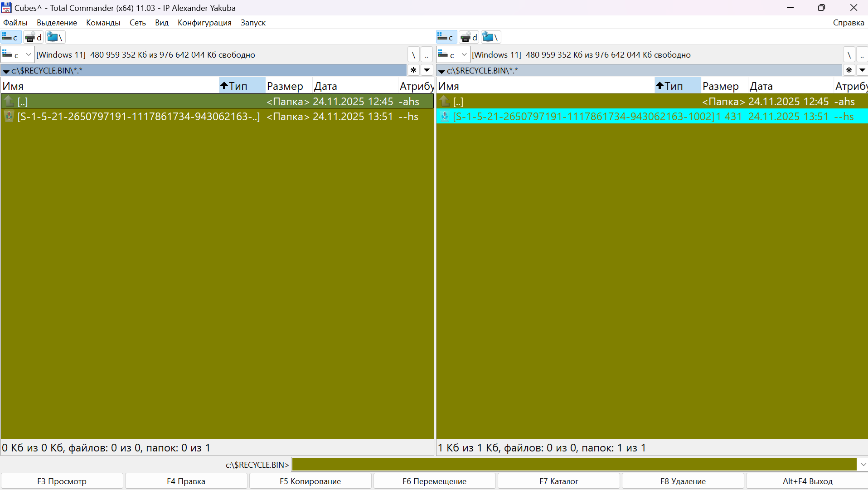Sort left panel by Имя column
This screenshot has height=490, width=868.
(110, 86)
